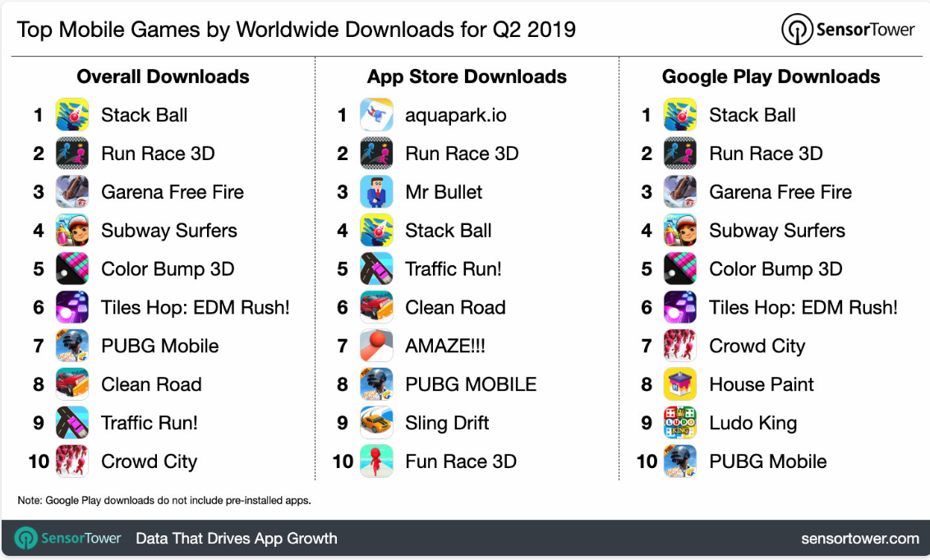Open the sensortower.com link
The width and height of the screenshot is (930, 560).
860,539
